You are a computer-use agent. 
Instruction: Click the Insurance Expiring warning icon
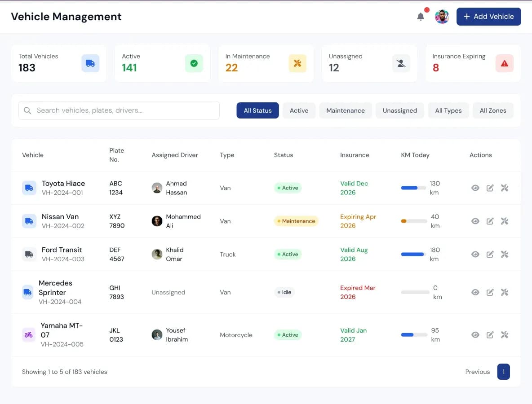coord(504,63)
